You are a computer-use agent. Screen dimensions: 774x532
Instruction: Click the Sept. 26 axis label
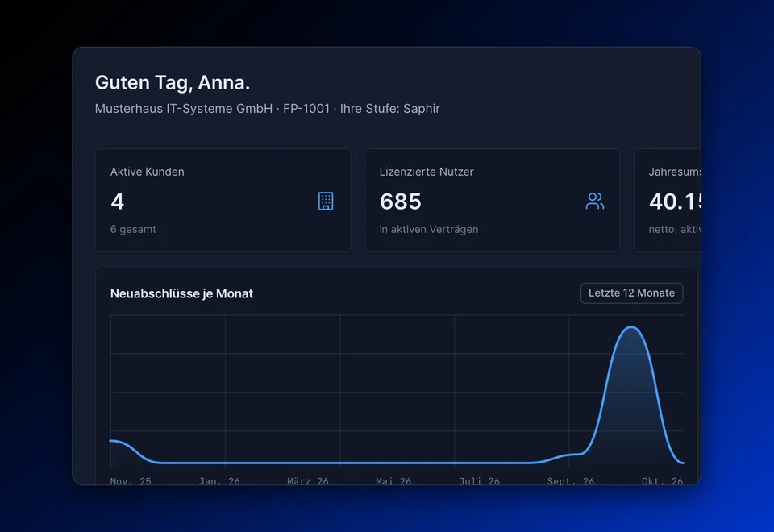click(571, 481)
